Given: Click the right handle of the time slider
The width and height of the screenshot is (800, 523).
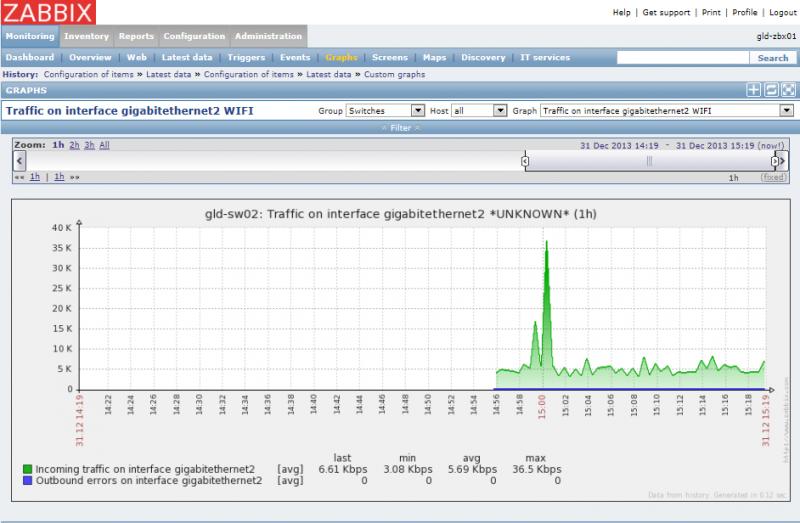Looking at the screenshot, I should coord(774,160).
